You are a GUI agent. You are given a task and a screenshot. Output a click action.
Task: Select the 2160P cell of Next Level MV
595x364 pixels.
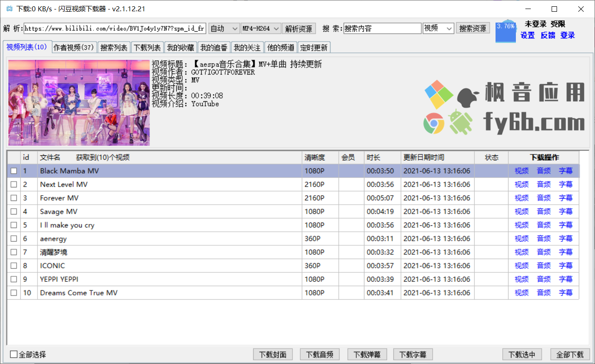[x=320, y=185]
